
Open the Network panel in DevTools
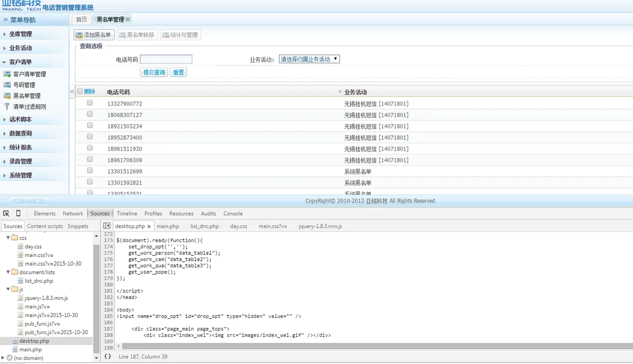(73, 213)
